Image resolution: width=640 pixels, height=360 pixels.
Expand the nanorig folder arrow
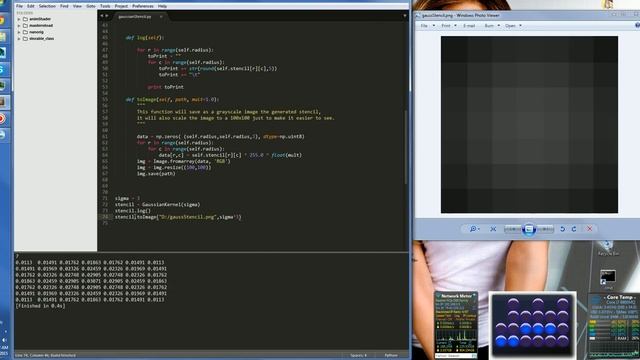pyautogui.click(x=19, y=32)
